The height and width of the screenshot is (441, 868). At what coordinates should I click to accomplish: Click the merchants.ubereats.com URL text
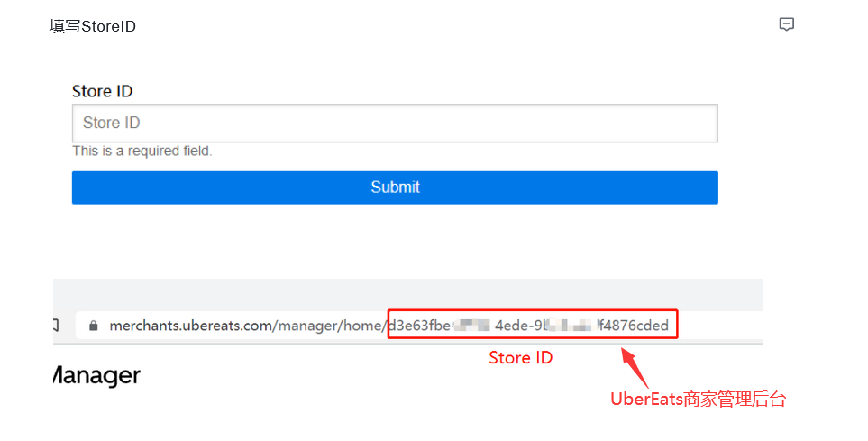(388, 326)
